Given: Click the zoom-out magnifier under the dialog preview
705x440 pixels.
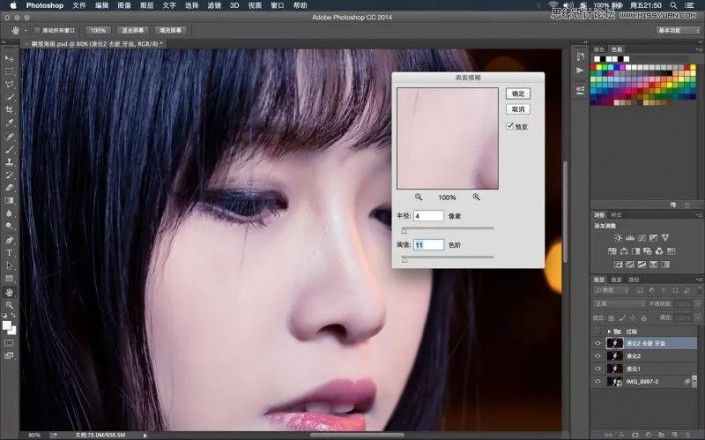Looking at the screenshot, I should pos(419,197).
